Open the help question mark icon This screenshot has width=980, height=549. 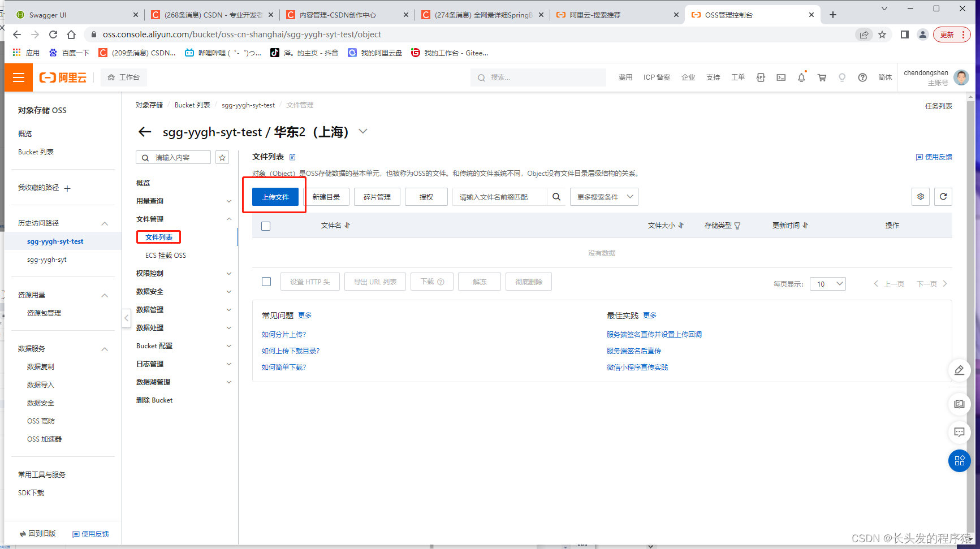[862, 77]
